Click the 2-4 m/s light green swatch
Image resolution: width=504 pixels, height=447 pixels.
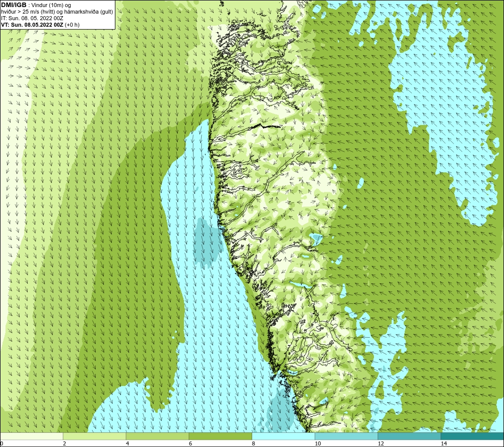[95, 436]
